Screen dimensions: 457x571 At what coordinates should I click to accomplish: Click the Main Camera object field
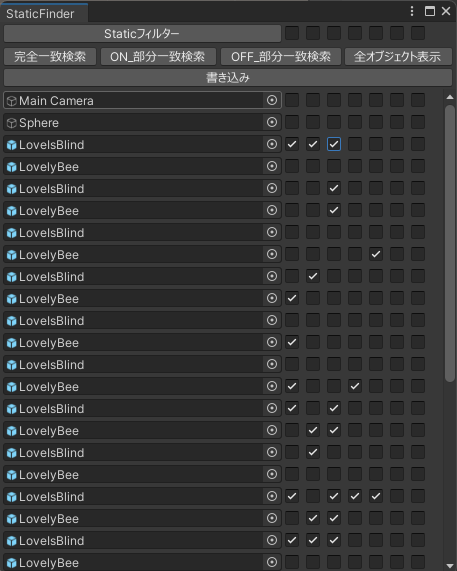coord(142,100)
